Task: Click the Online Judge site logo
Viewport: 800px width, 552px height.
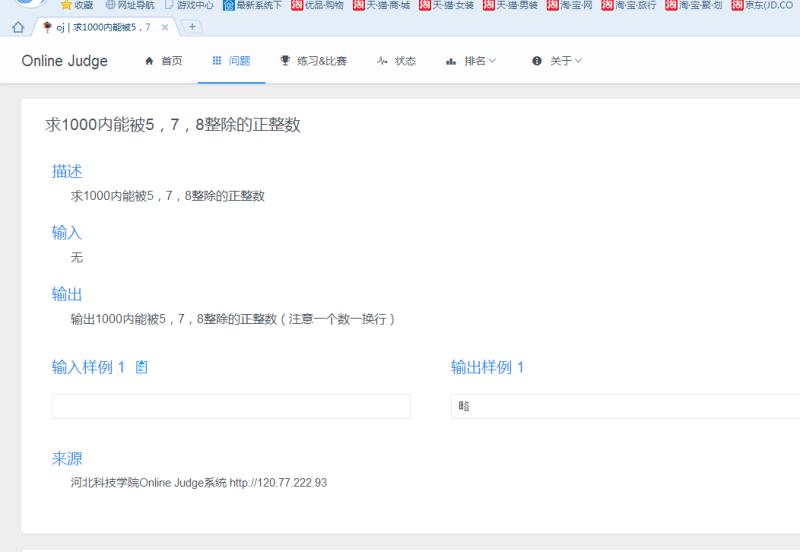Action: click(64, 61)
